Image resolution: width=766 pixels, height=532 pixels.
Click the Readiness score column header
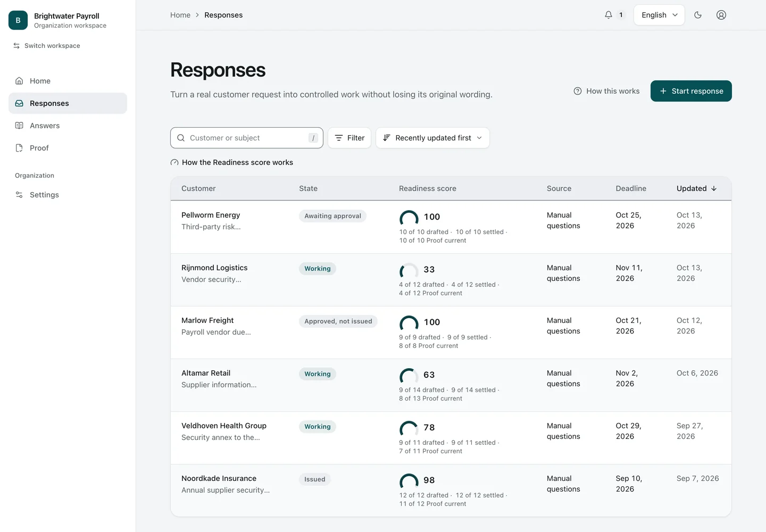click(428, 188)
